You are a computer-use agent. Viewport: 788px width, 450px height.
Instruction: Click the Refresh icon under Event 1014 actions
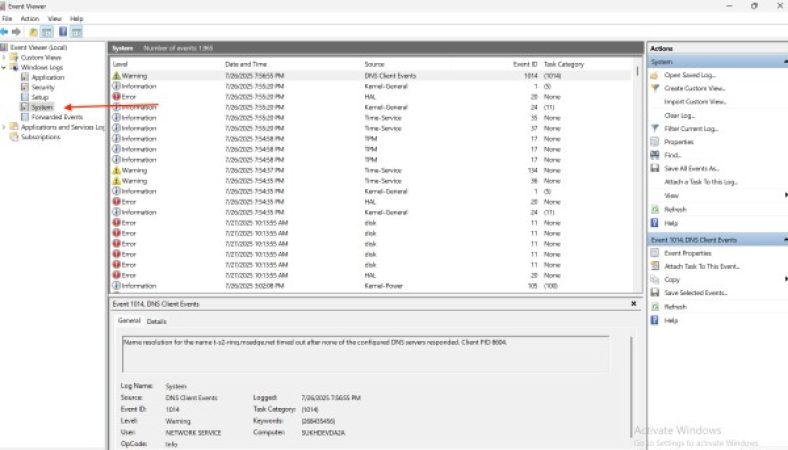(x=654, y=307)
